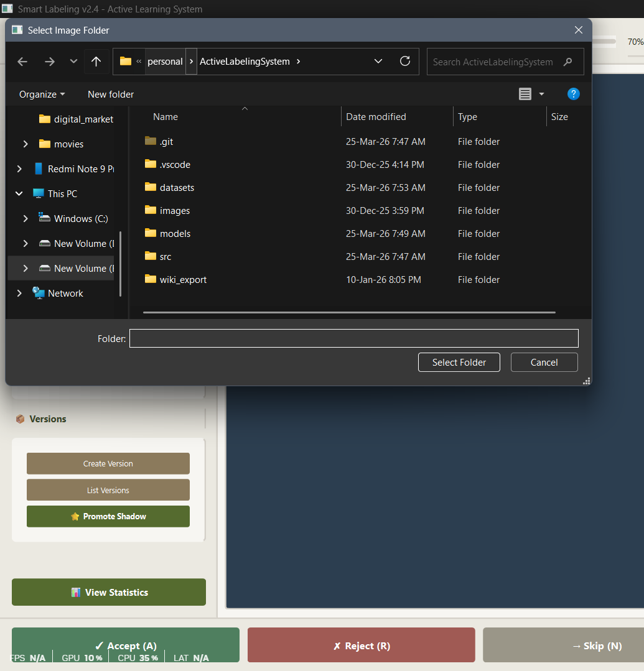Image resolution: width=644 pixels, height=671 pixels.
Task: Click List Versions in main window
Action: point(108,490)
